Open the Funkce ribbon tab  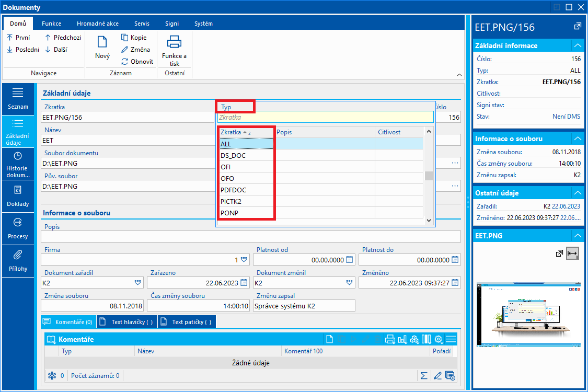(51, 23)
